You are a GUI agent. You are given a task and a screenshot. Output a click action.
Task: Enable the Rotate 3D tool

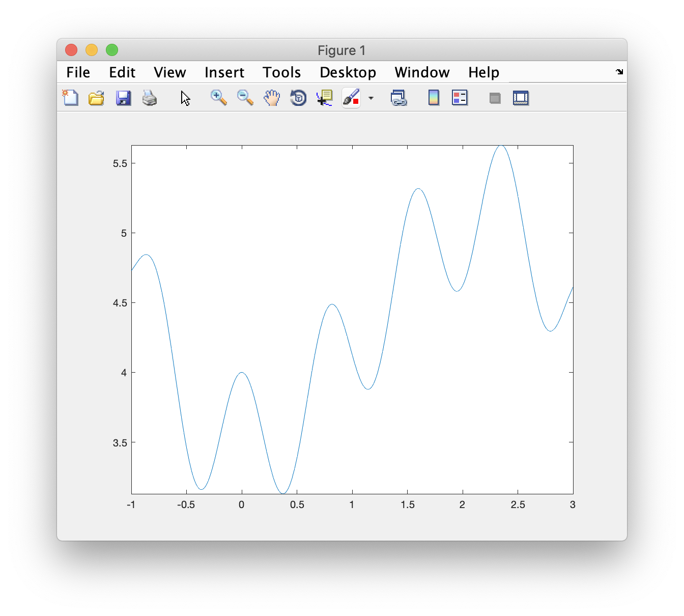(298, 98)
